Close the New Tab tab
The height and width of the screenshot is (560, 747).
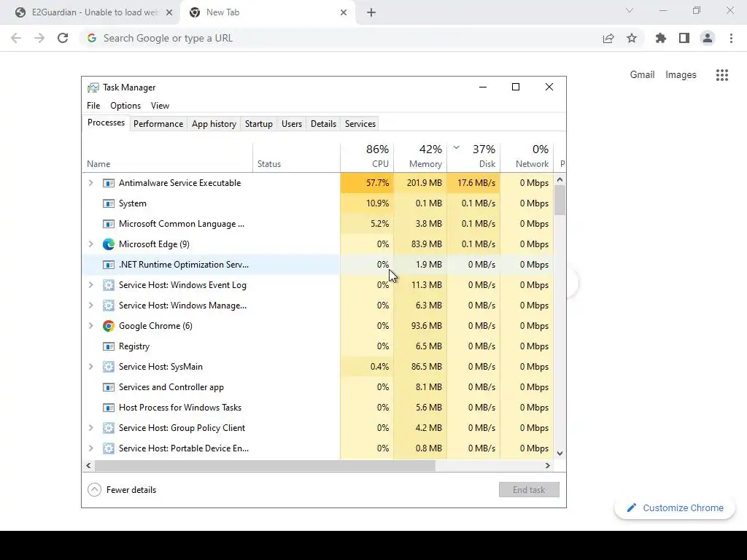click(344, 12)
